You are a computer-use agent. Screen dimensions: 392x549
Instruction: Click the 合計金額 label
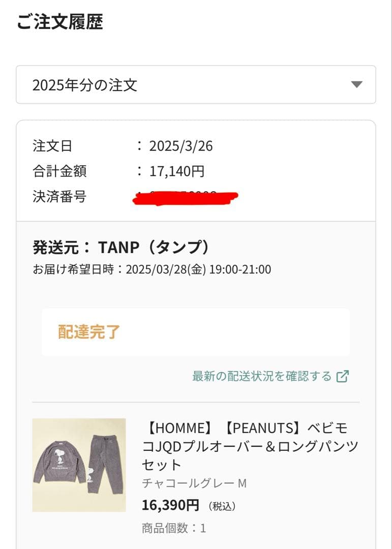point(59,171)
